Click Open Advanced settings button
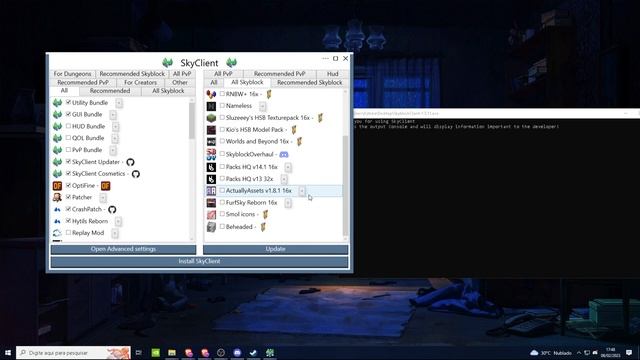 pyautogui.click(x=123, y=249)
